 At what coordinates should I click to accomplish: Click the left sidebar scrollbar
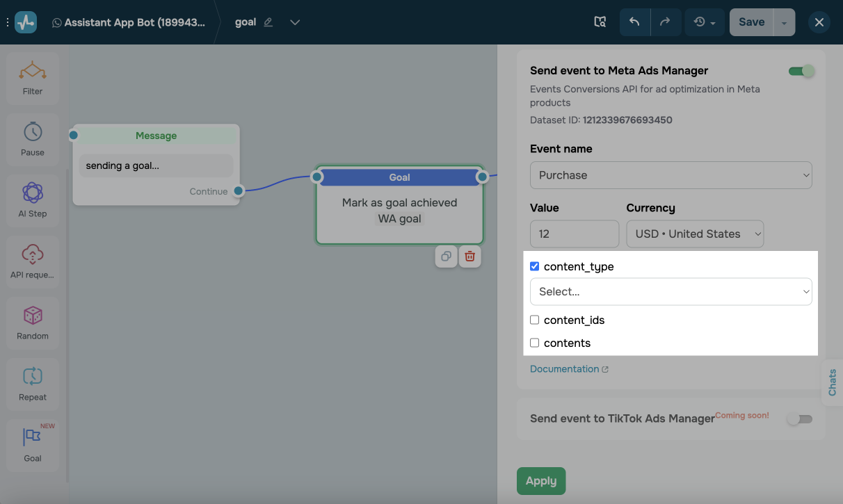[67, 326]
